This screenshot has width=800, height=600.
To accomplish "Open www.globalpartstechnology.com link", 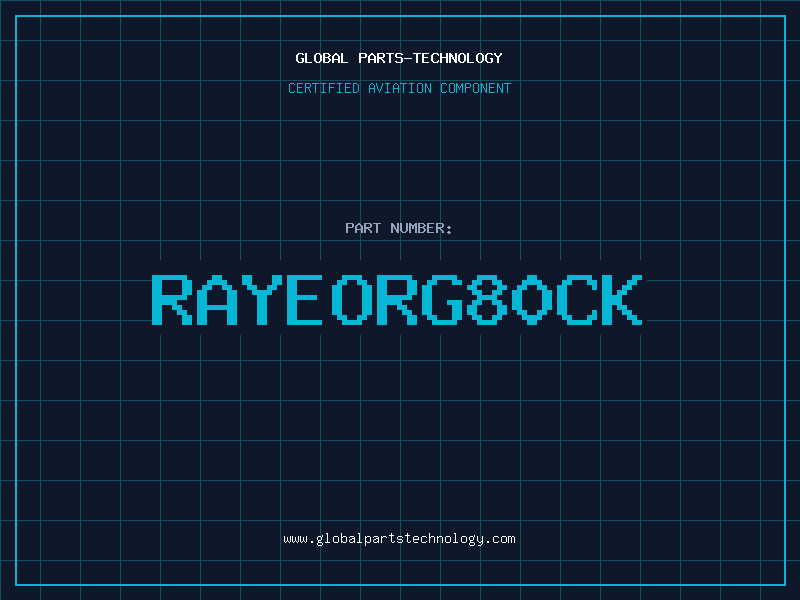I will [399, 539].
